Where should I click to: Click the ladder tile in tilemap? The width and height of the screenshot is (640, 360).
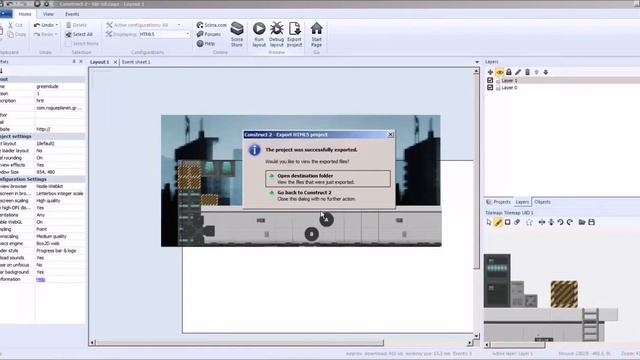[590, 324]
